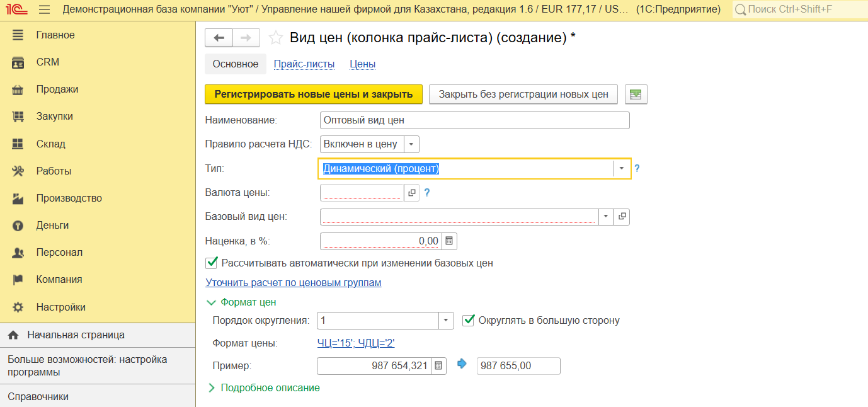Follow Уточнить расчет по ценовым группам link

[x=293, y=283]
